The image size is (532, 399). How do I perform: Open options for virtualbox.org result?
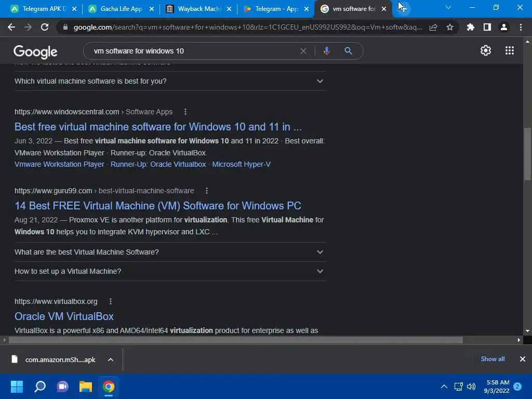point(111,301)
